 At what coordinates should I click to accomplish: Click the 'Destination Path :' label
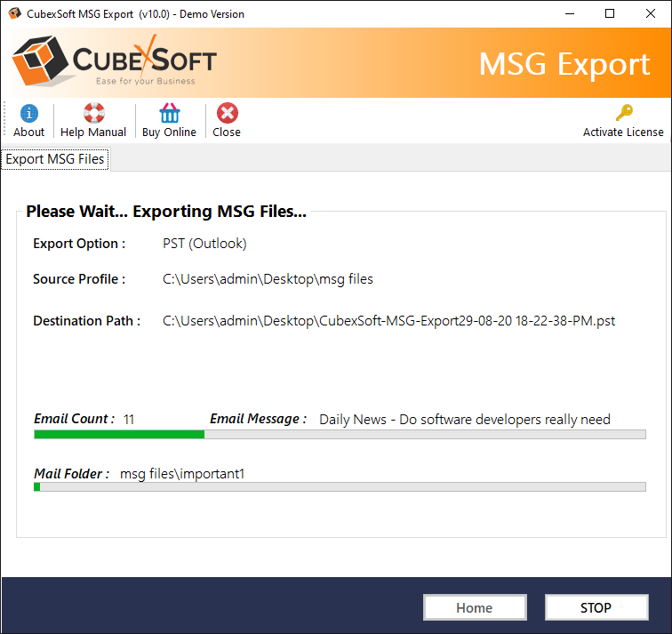tap(87, 321)
